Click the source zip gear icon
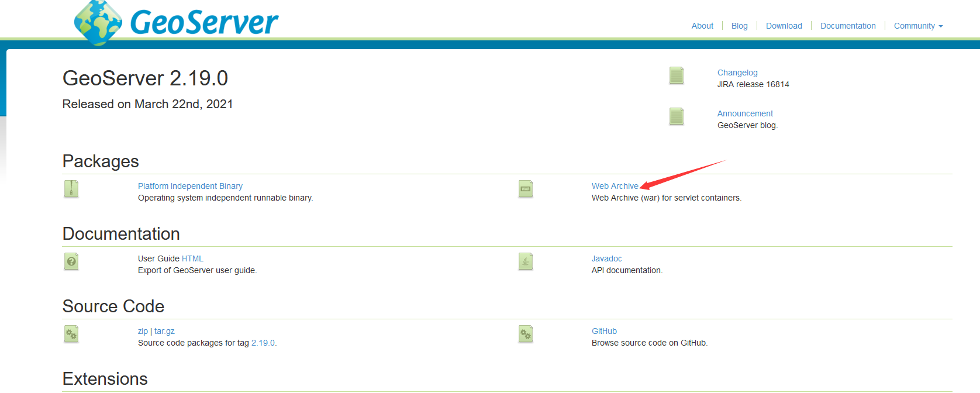The height and width of the screenshot is (393, 980). pos(71,334)
